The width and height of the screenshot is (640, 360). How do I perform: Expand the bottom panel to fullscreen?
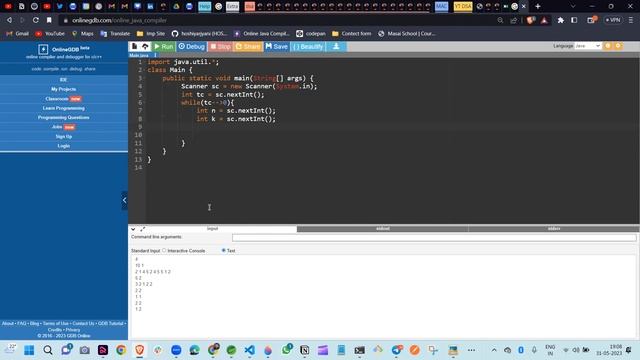pyautogui.click(x=142, y=229)
